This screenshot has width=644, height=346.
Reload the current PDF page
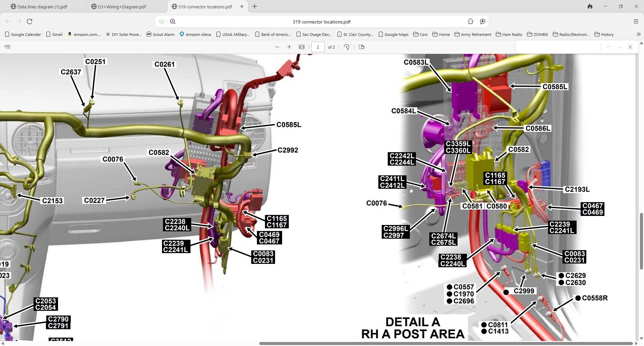coord(30,21)
